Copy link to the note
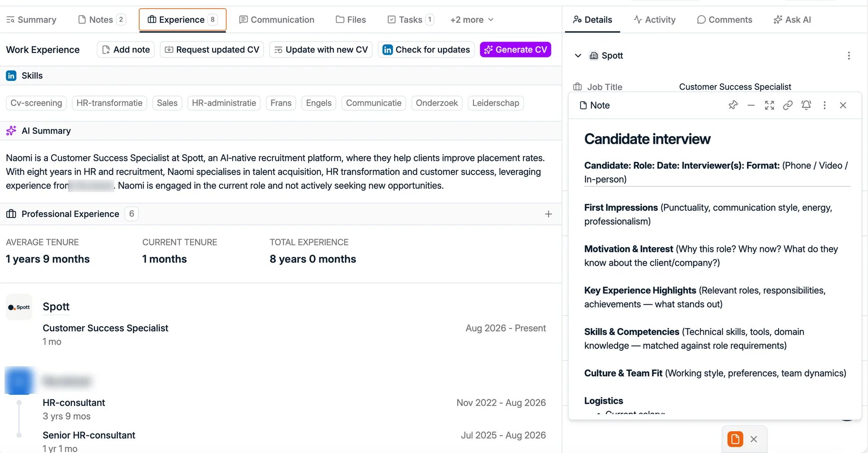 [x=788, y=105]
